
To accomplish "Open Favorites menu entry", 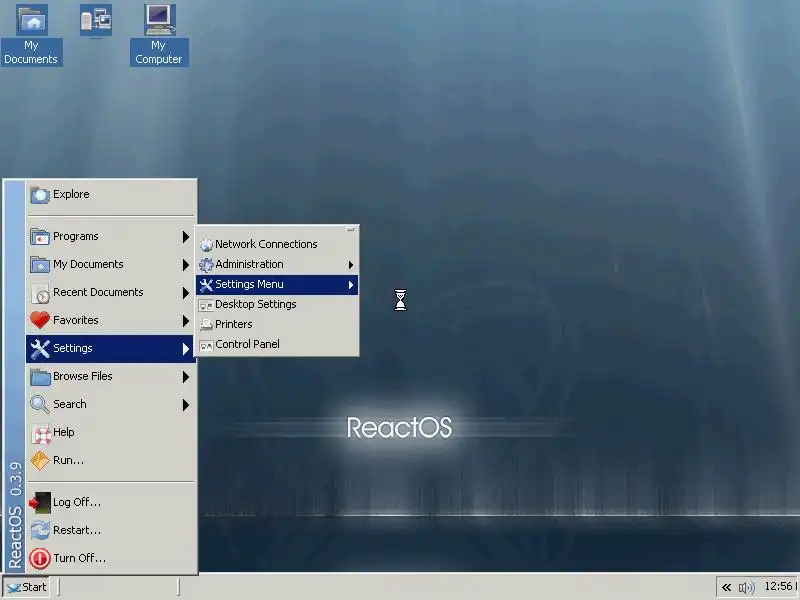I will tap(111, 320).
